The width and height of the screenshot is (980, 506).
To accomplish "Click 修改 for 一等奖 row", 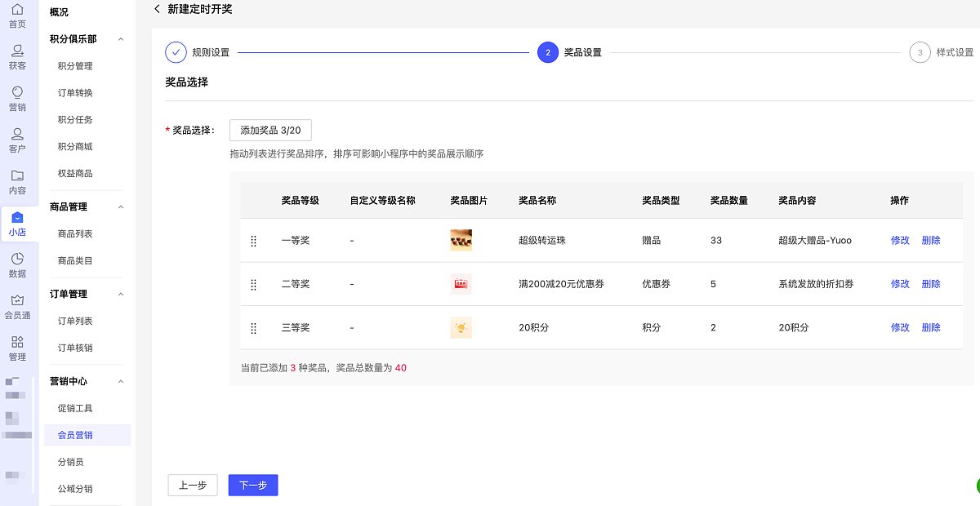I will tap(900, 241).
